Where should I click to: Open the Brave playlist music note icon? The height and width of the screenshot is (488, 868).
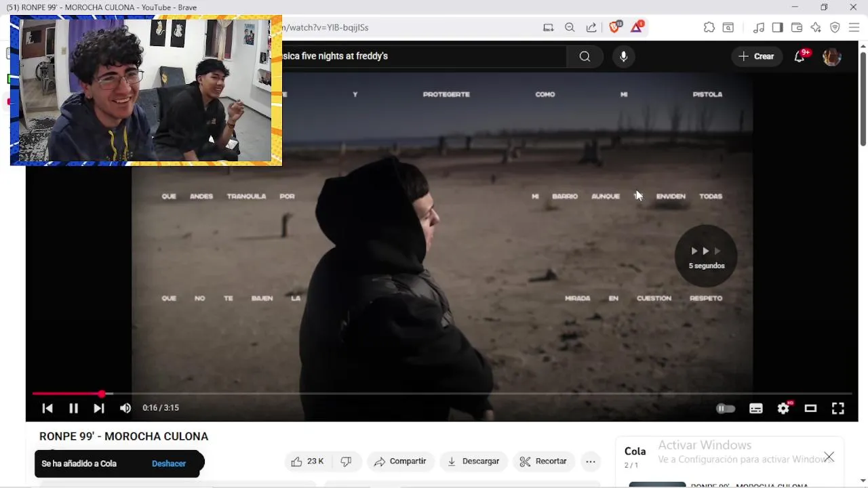[x=759, y=28]
